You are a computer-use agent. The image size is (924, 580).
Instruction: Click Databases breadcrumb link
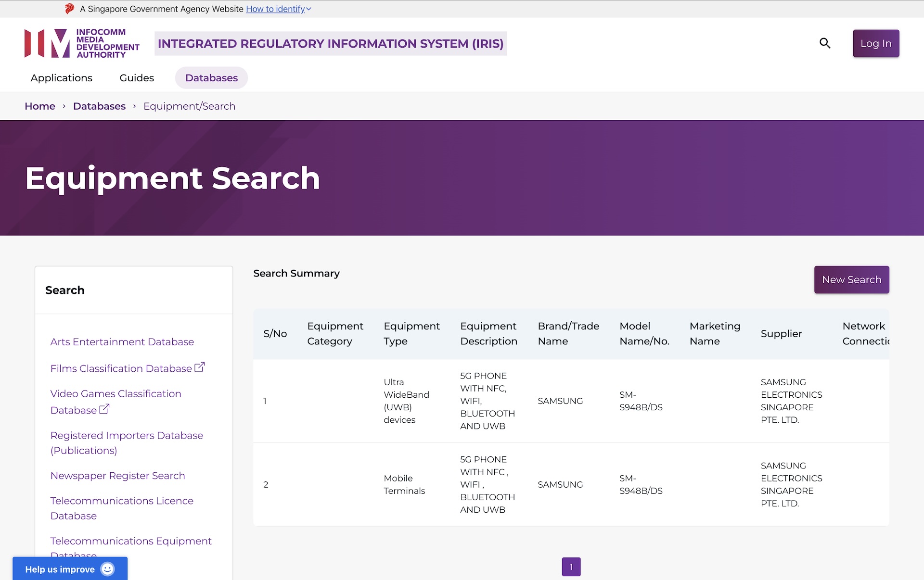(x=99, y=106)
